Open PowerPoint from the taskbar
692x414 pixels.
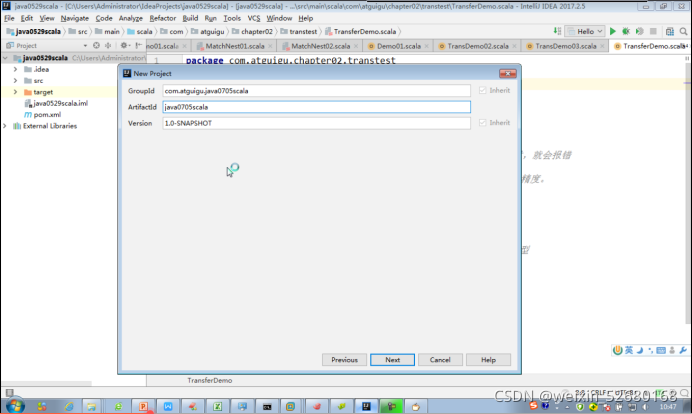143,406
